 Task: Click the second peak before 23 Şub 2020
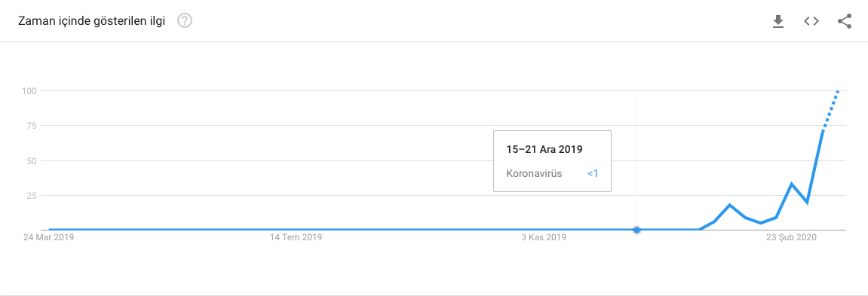pos(792,184)
